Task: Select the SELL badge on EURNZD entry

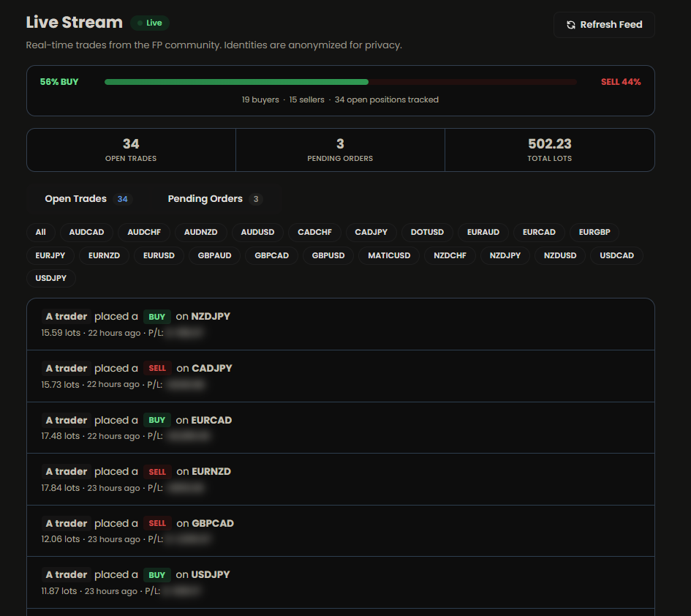Action: click(157, 471)
